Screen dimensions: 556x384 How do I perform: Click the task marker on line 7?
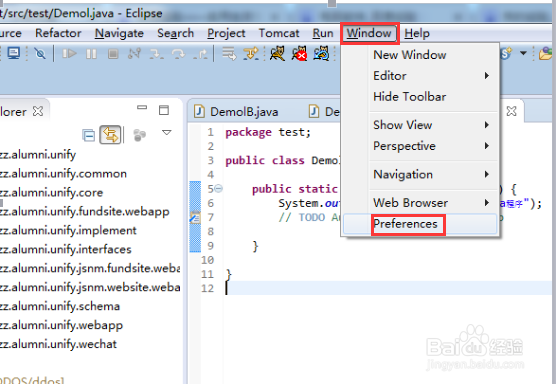[x=195, y=217]
